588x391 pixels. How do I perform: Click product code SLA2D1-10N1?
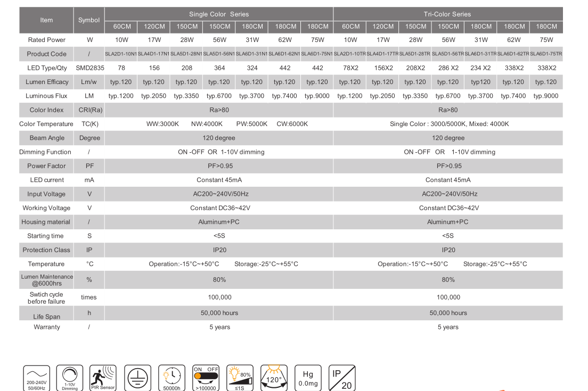tap(121, 54)
